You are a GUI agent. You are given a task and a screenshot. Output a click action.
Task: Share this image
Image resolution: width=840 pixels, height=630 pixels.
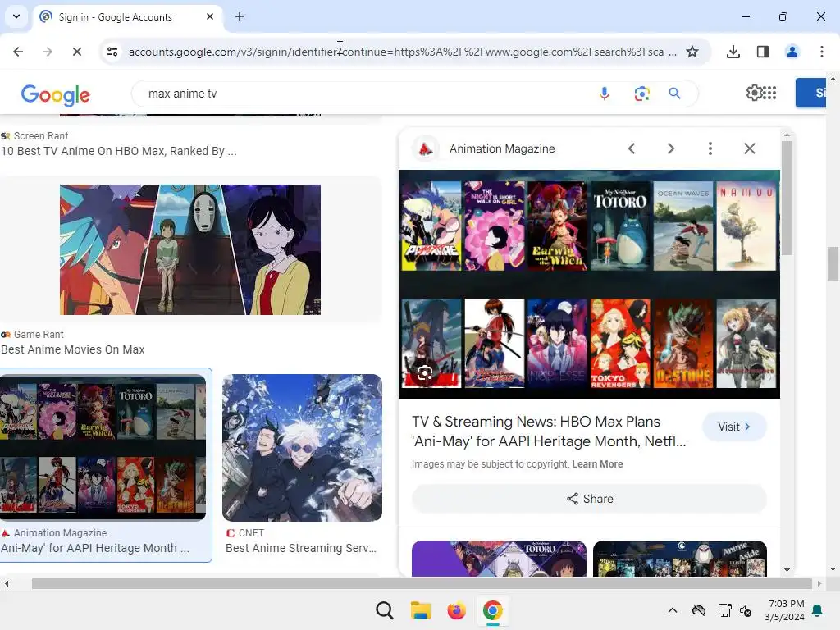click(x=589, y=499)
